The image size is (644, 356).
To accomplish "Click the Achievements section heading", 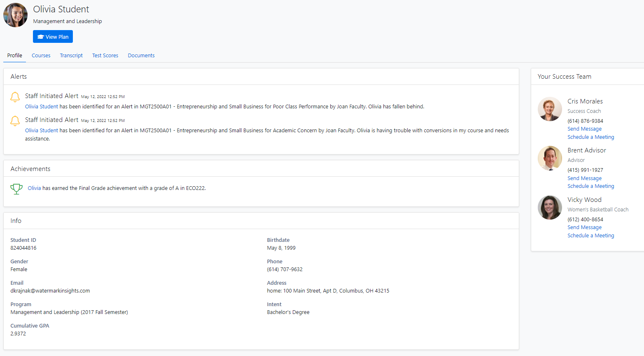I will pos(30,169).
